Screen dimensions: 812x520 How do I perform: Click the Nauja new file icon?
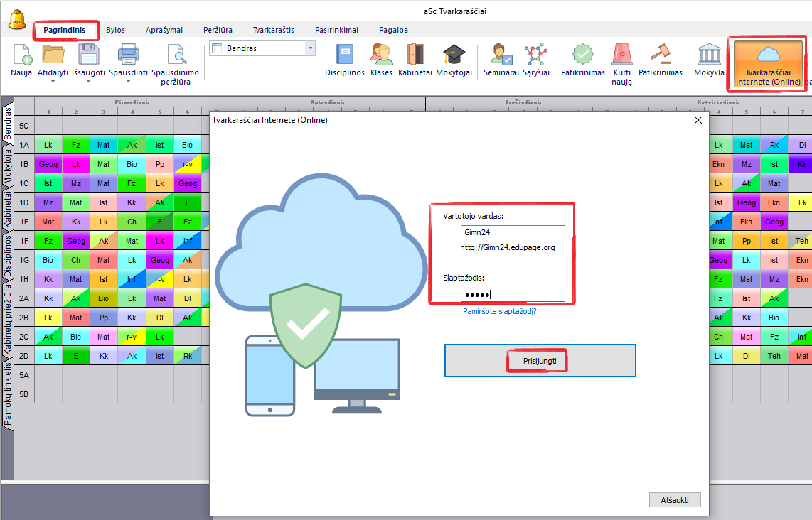[21, 55]
